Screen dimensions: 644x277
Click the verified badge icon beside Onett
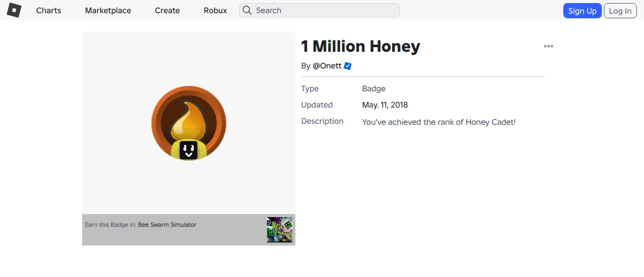point(348,66)
